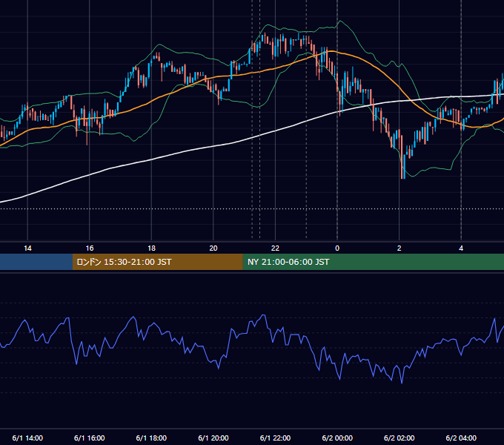Click the 6/1 22:00 label on the oscillator axis

coord(275,438)
